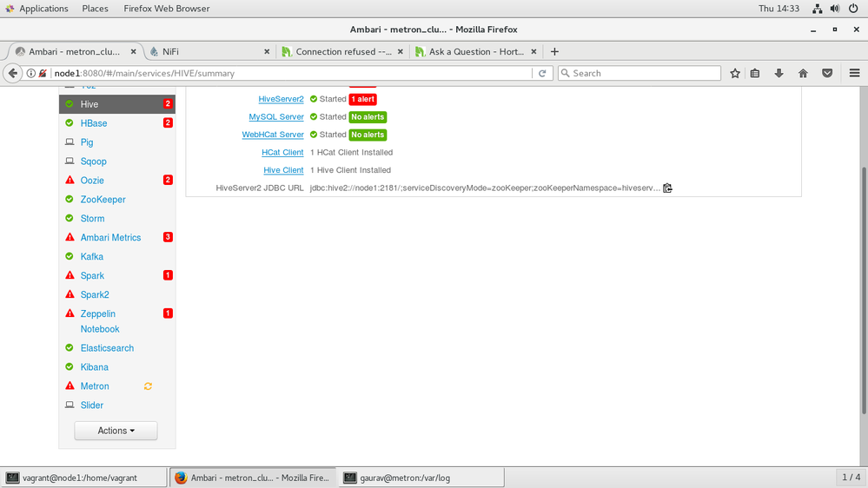Select the Sqoop service
The width and height of the screenshot is (868, 488).
click(x=94, y=161)
